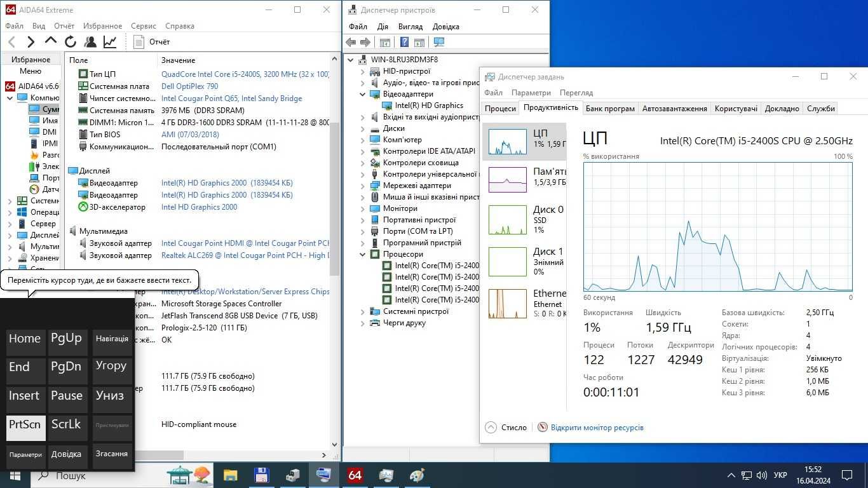Open Task Manager taskbar icon

[386, 475]
